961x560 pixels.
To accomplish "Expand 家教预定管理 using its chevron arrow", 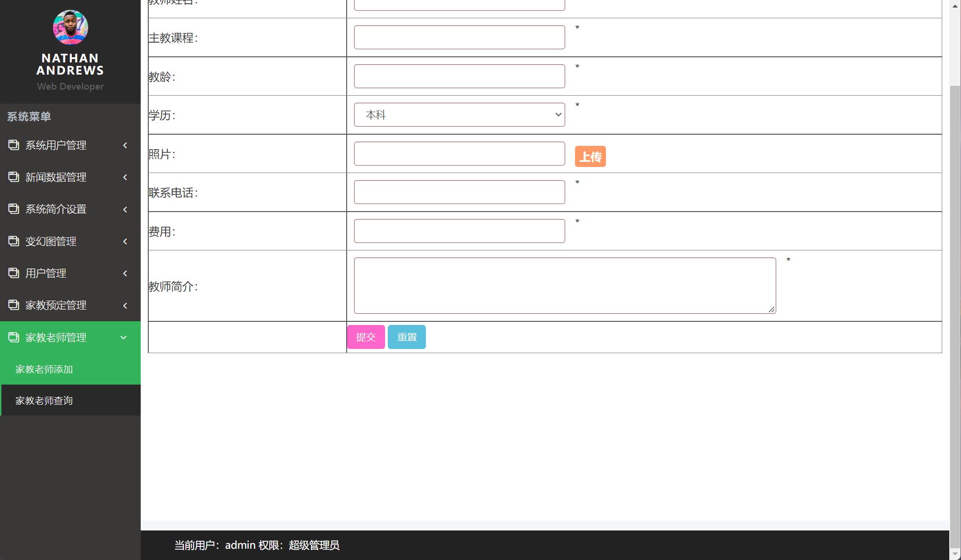I will (125, 305).
